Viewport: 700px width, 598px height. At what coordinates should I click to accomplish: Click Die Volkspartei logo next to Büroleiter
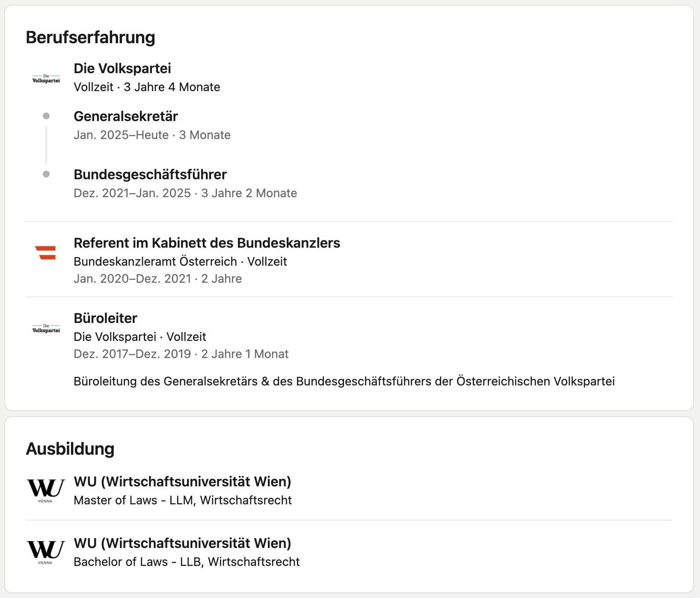point(46,329)
